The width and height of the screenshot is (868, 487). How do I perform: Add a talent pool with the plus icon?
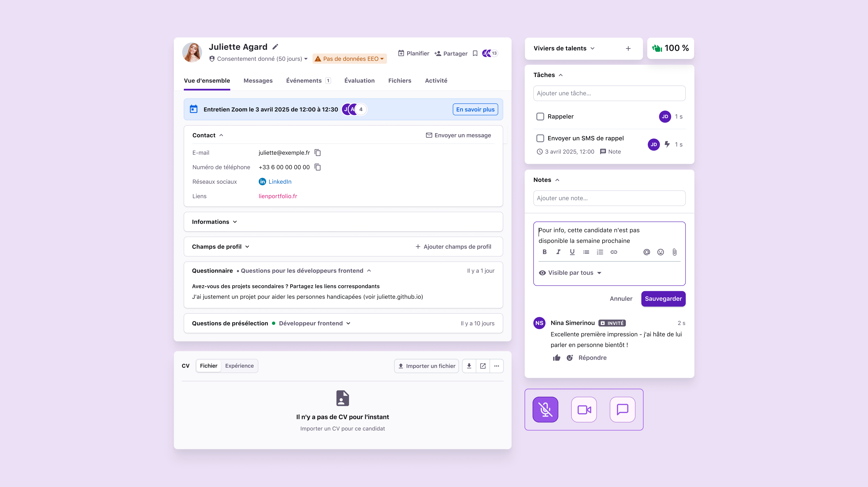click(628, 49)
